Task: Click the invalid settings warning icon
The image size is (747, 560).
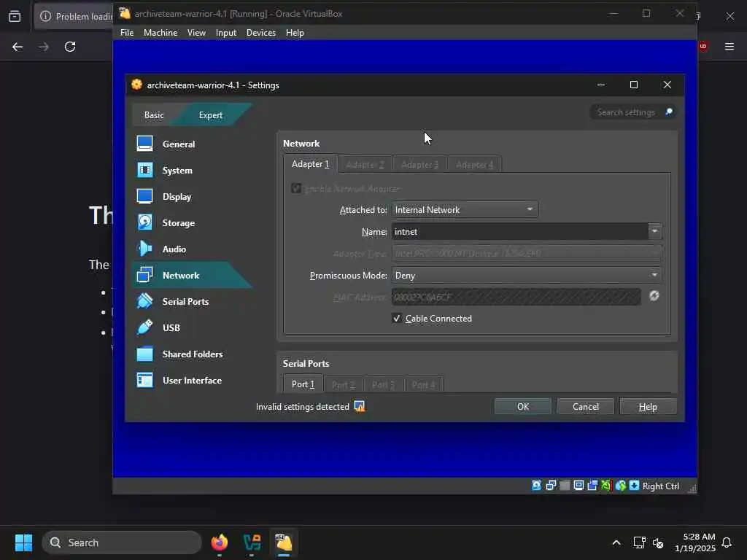Action: tap(359, 406)
